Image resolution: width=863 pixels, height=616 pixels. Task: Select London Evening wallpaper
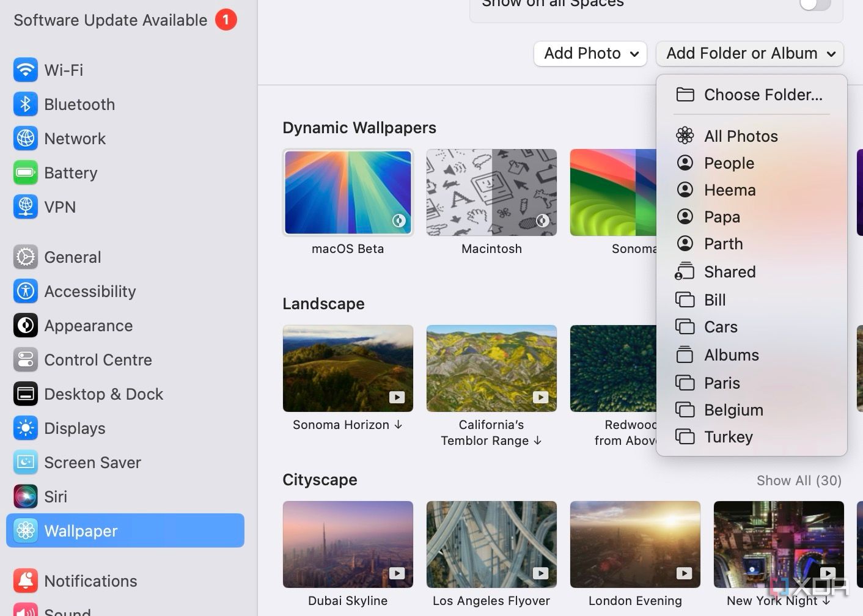tap(635, 544)
